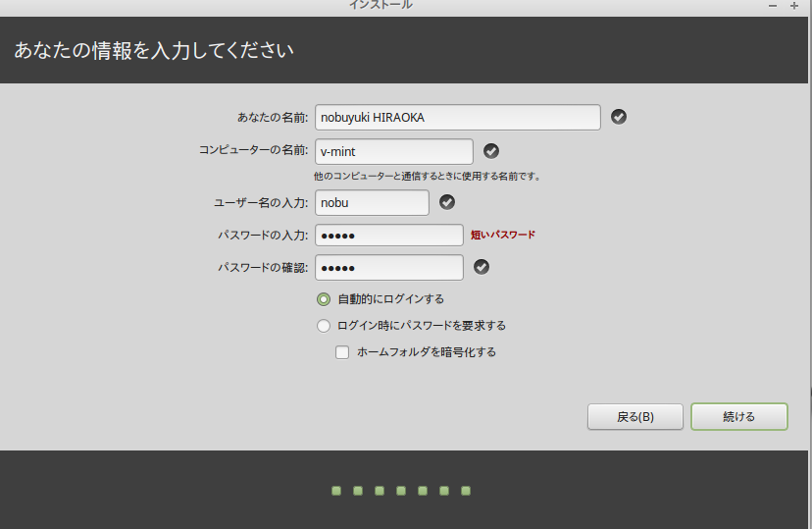Click the middle (fourth) progress dot

[401, 490]
